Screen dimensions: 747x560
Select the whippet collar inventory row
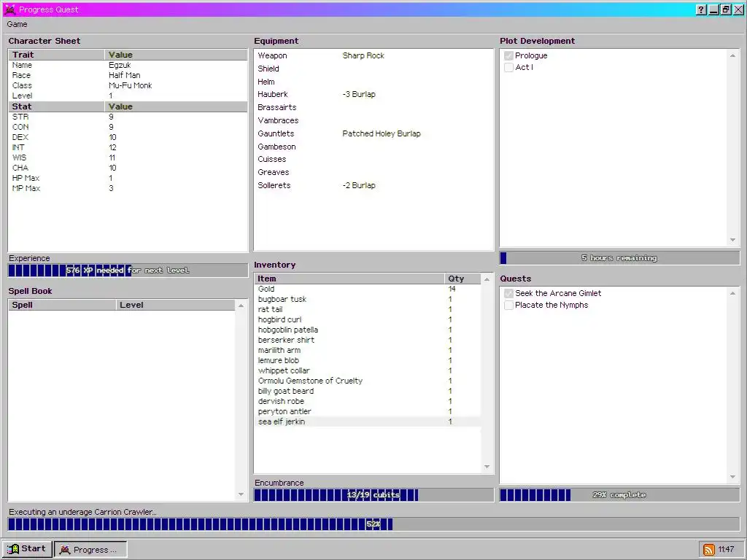tap(368, 371)
